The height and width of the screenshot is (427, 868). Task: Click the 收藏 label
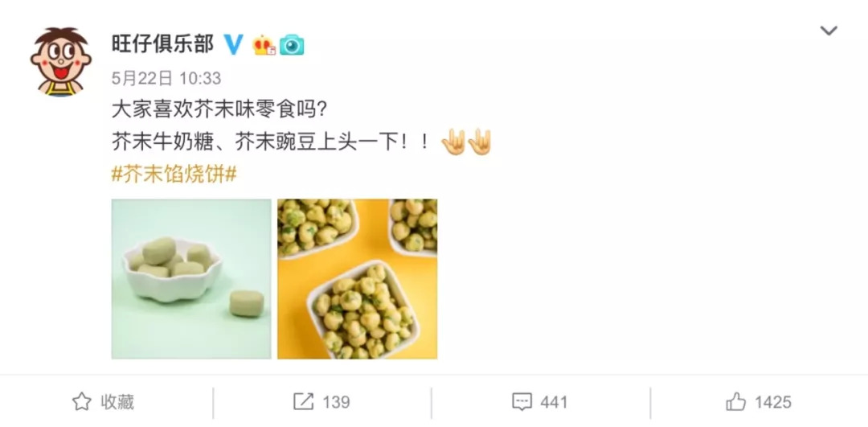point(117,401)
